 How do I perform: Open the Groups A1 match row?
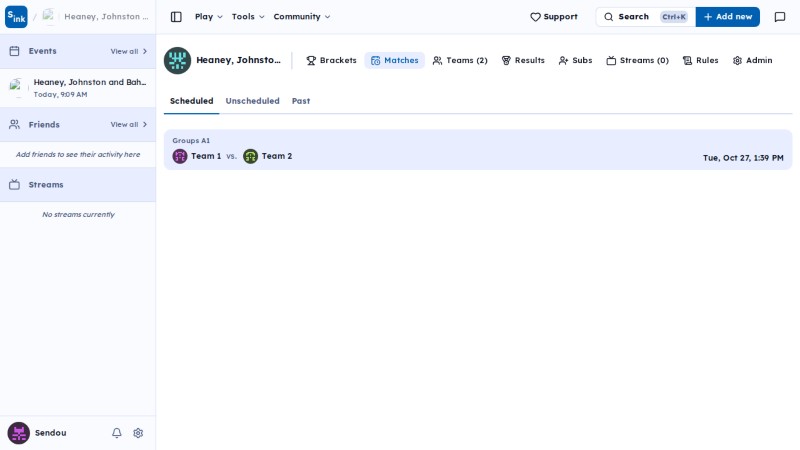pos(478,149)
